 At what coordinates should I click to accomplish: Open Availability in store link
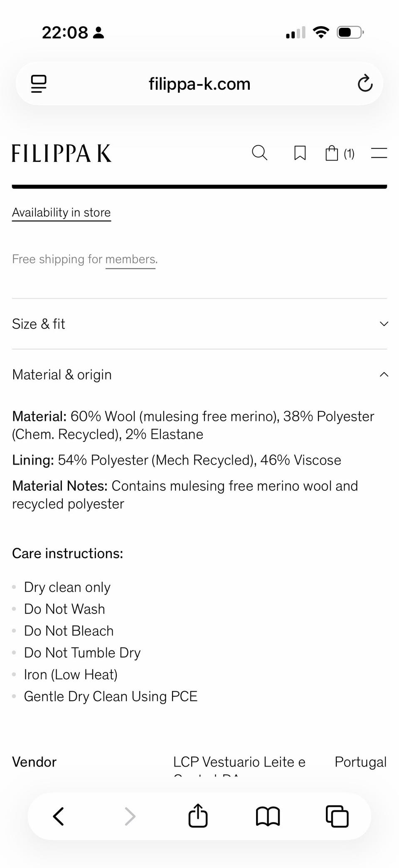[62, 213]
